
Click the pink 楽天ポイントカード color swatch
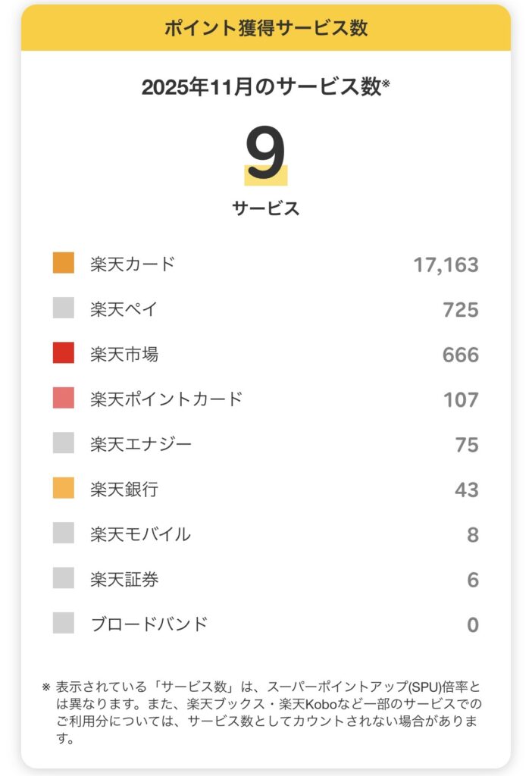pos(64,398)
